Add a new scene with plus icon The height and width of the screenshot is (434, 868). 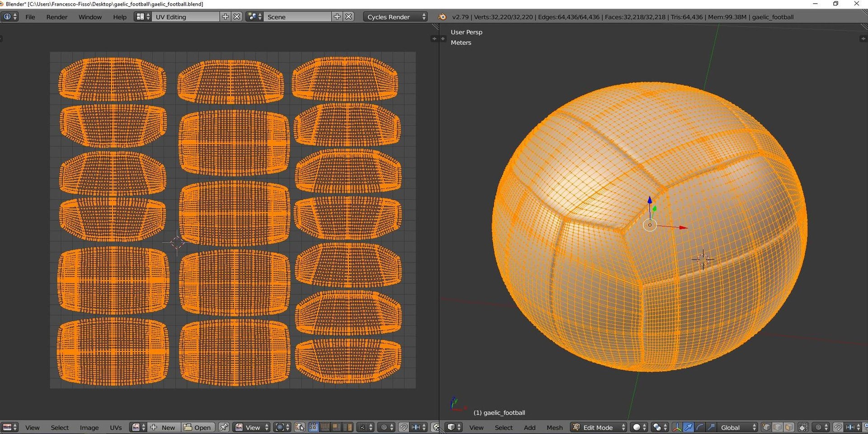(x=337, y=17)
